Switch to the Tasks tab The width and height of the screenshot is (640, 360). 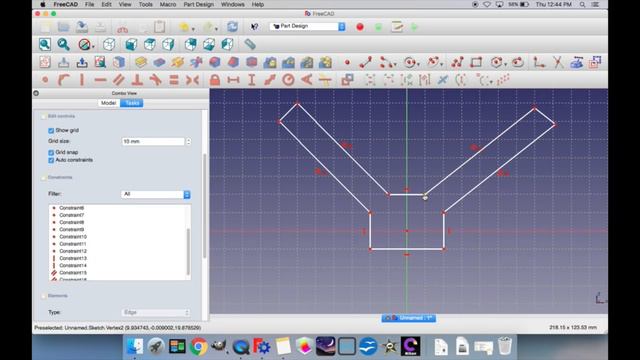tap(132, 103)
